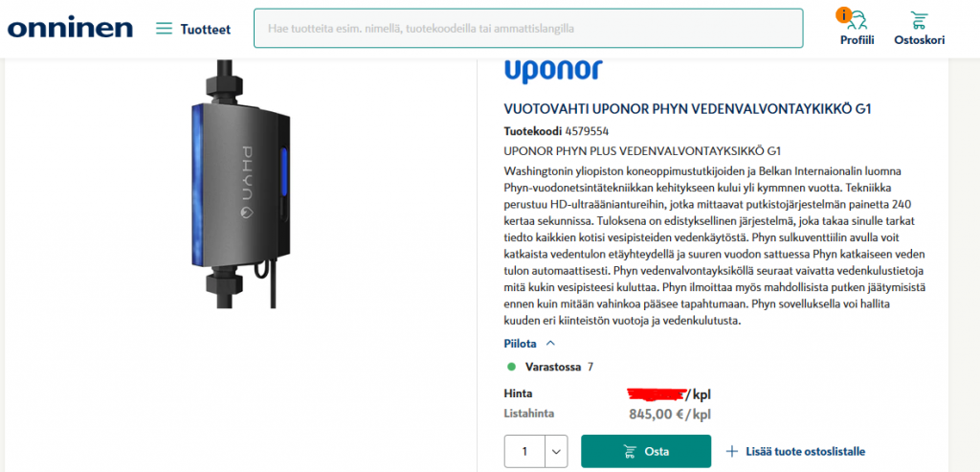Click the green Varastossa stock indicator
The image size is (980, 472).
[x=511, y=367]
